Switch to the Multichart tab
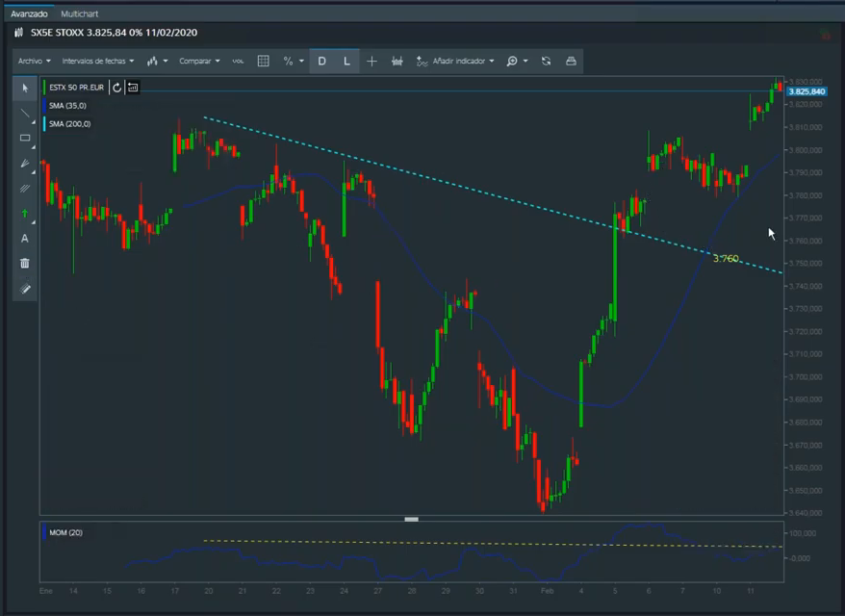This screenshot has height=616, width=845. point(79,14)
